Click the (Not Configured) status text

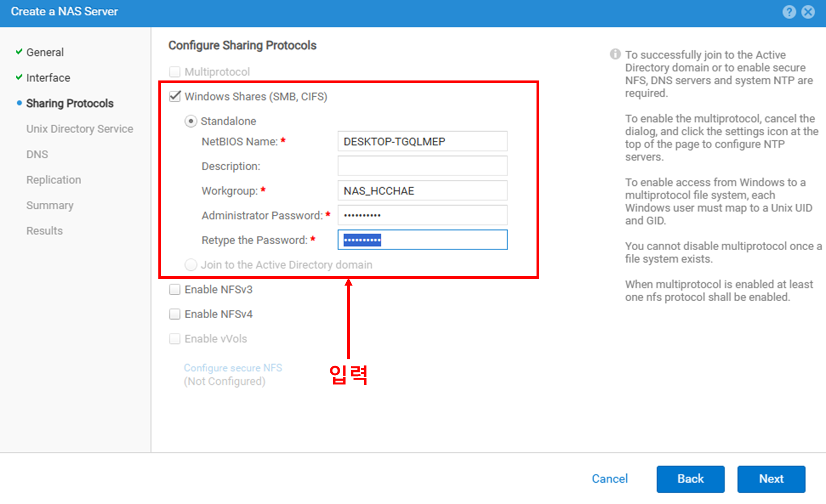click(x=224, y=382)
